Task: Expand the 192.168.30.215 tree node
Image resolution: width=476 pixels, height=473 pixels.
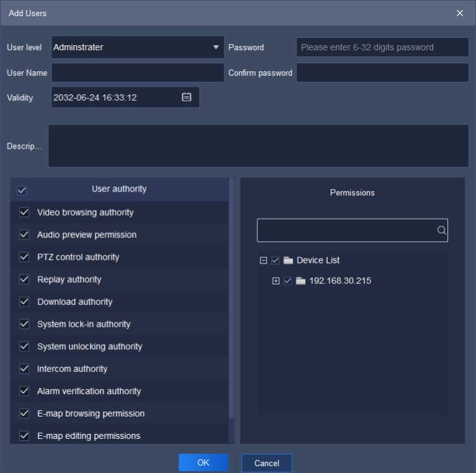Action: click(276, 281)
